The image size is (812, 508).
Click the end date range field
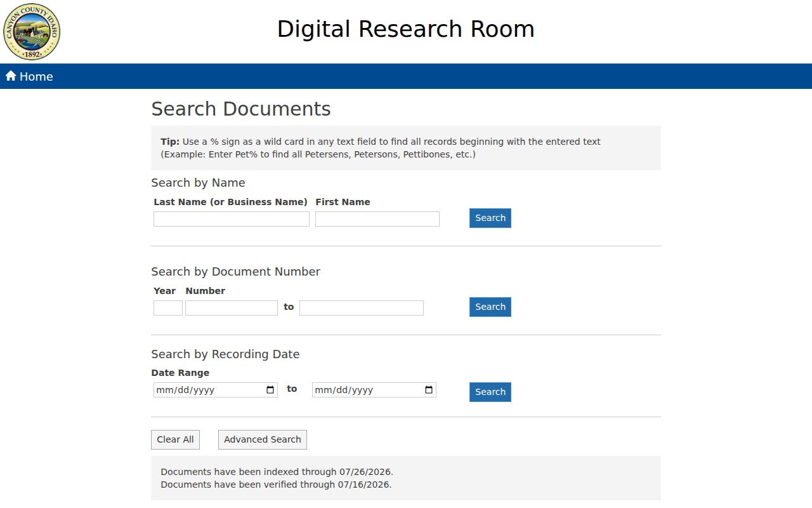tap(374, 390)
